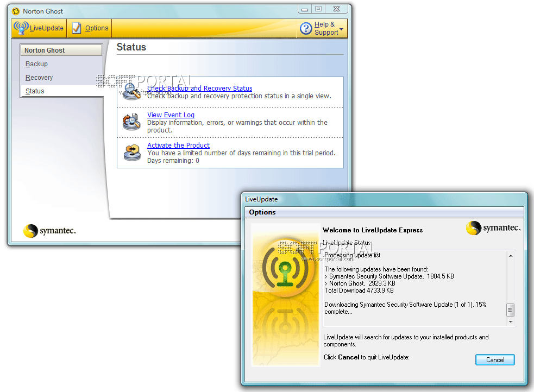Click the 'Downloading Symantec Security Software Update' line
The image size is (534, 392).
(x=405, y=308)
